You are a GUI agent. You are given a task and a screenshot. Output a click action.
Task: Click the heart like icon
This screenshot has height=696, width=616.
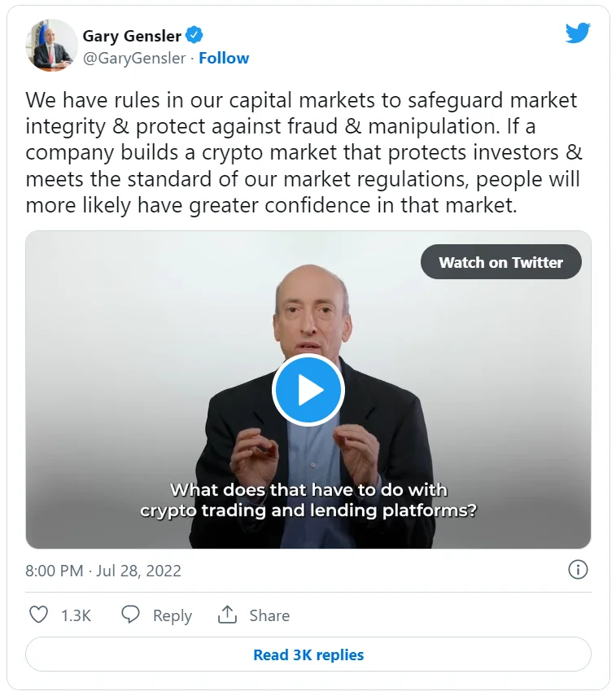(x=38, y=615)
